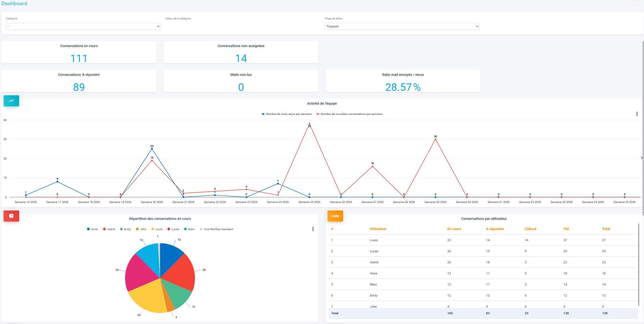644x324 pixels.
Task: Sort the table by 'En cours' column
Action: point(454,229)
